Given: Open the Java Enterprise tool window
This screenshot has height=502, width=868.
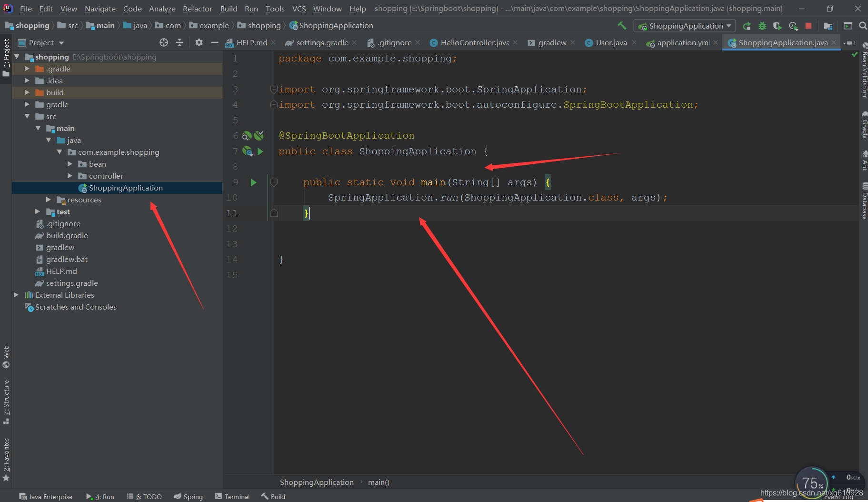Looking at the screenshot, I should [46, 496].
